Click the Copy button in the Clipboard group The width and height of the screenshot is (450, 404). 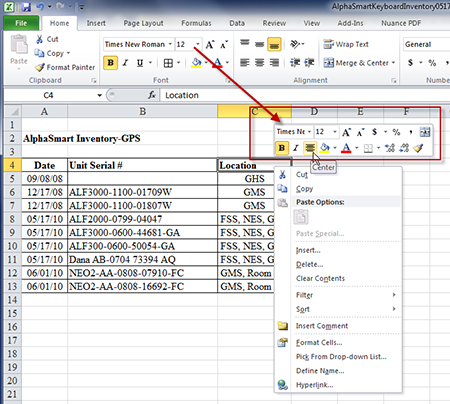pos(52,53)
